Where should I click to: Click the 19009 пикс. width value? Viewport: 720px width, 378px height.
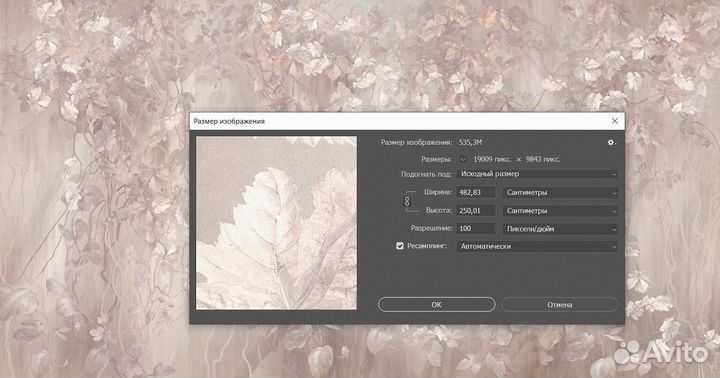pos(492,159)
